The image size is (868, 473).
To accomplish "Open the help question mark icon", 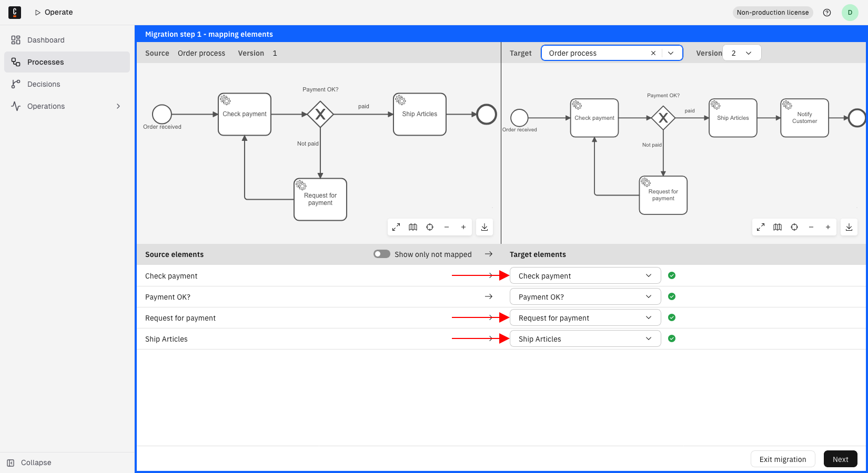I will tap(827, 13).
